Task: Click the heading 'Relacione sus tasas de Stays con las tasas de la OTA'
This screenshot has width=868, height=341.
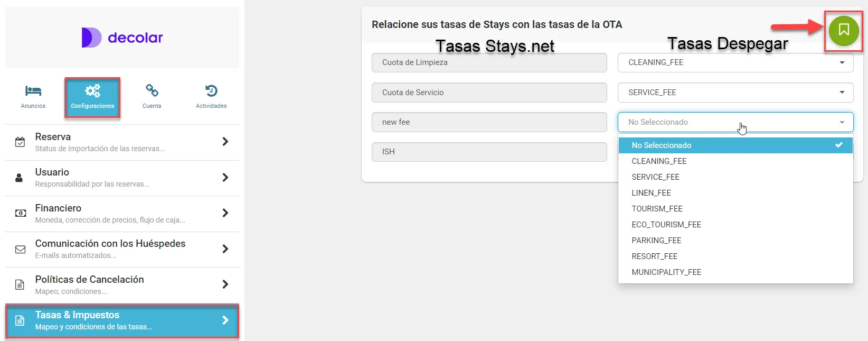Action: click(497, 24)
